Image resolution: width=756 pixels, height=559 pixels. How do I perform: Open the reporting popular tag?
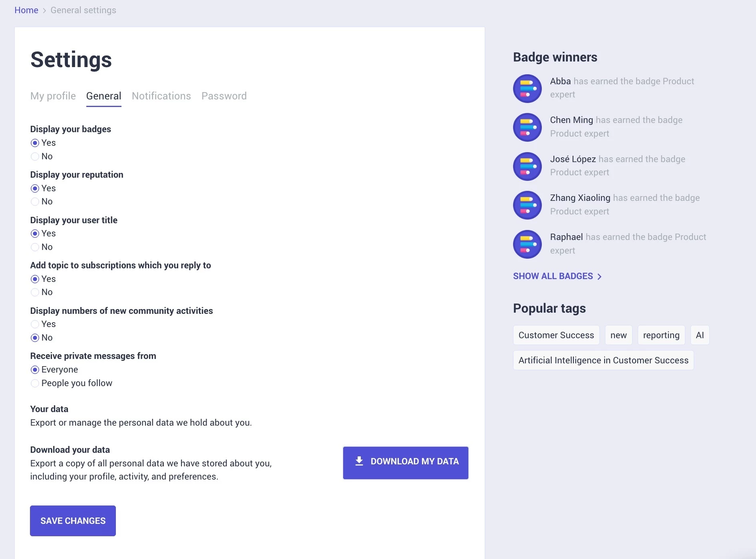tap(661, 335)
